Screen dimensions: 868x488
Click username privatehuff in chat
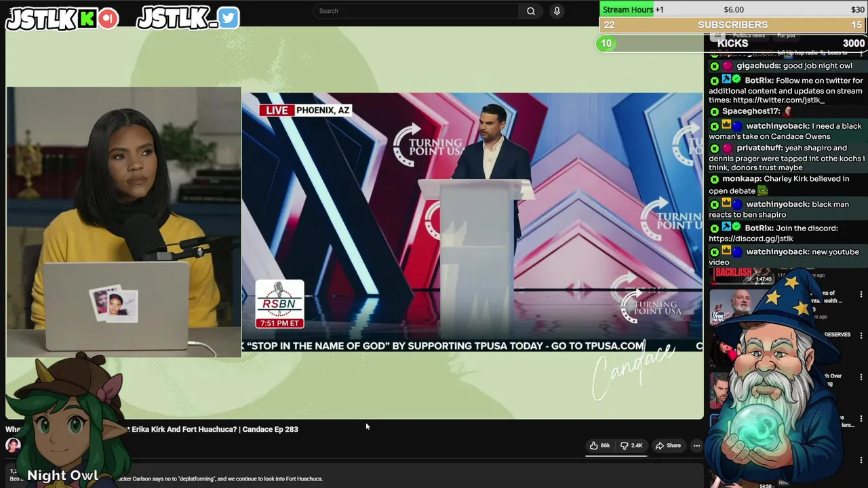point(759,148)
